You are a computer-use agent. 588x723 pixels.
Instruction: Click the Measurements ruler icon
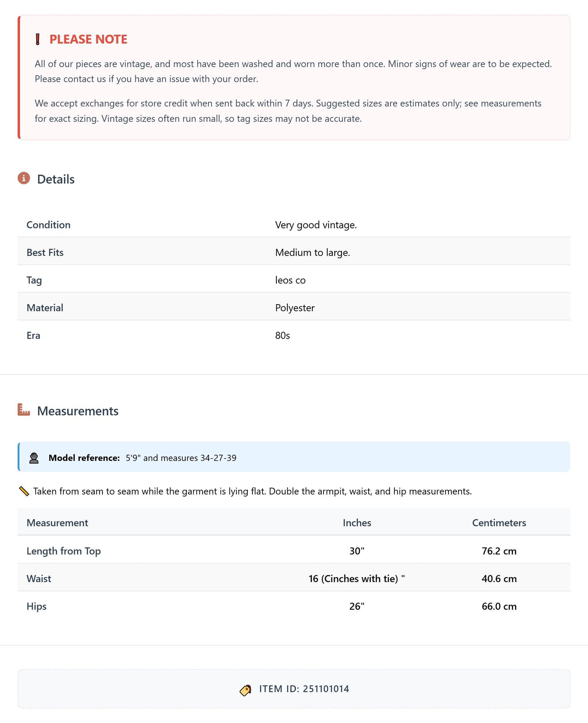pos(24,410)
